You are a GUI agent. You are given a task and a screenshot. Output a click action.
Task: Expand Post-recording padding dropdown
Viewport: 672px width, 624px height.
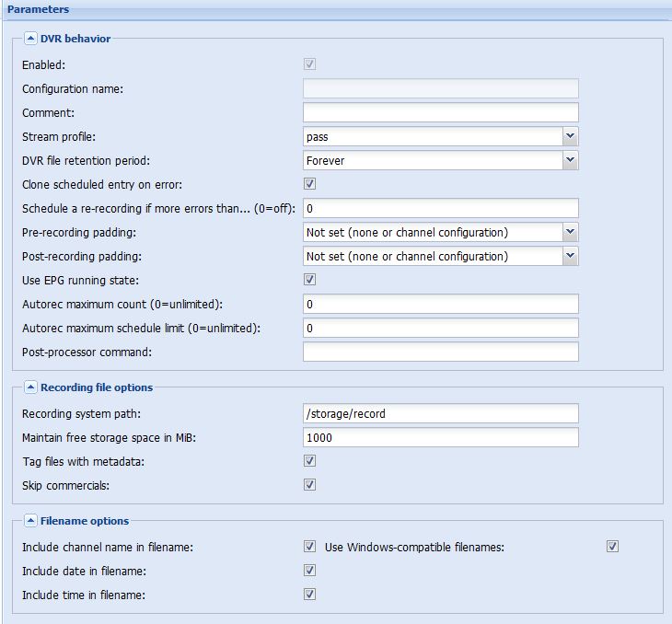[570, 256]
